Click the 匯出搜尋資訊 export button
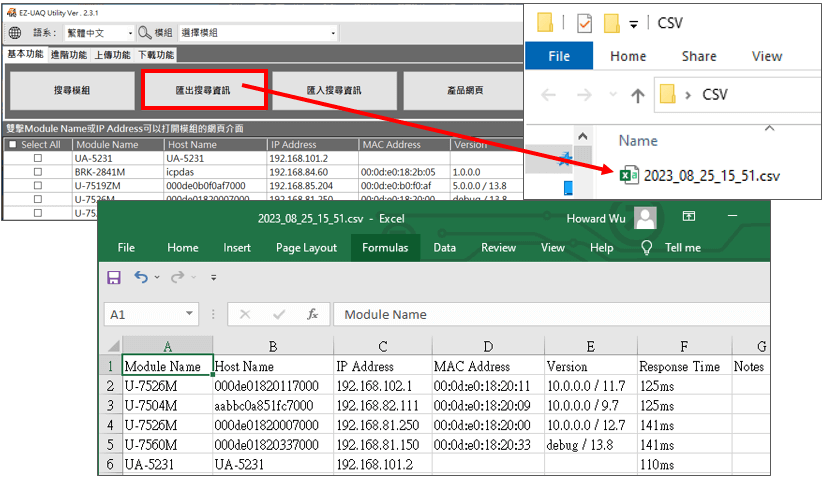The height and width of the screenshot is (480, 825). coord(204,91)
